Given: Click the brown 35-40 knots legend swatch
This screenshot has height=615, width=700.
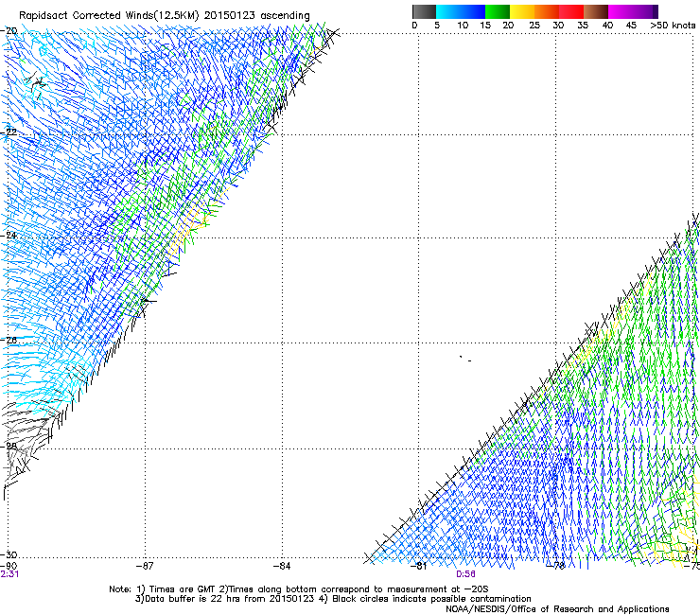Looking at the screenshot, I should pyautogui.click(x=596, y=11).
